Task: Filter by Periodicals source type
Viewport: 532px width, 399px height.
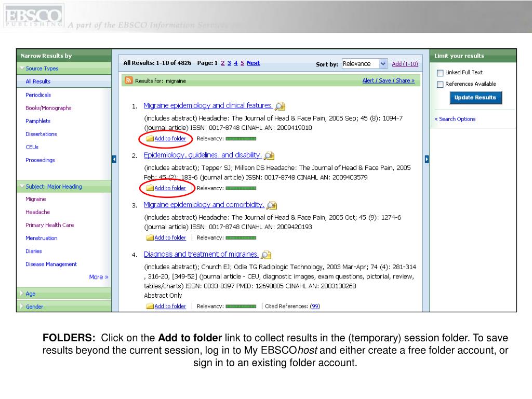Action: coord(38,95)
